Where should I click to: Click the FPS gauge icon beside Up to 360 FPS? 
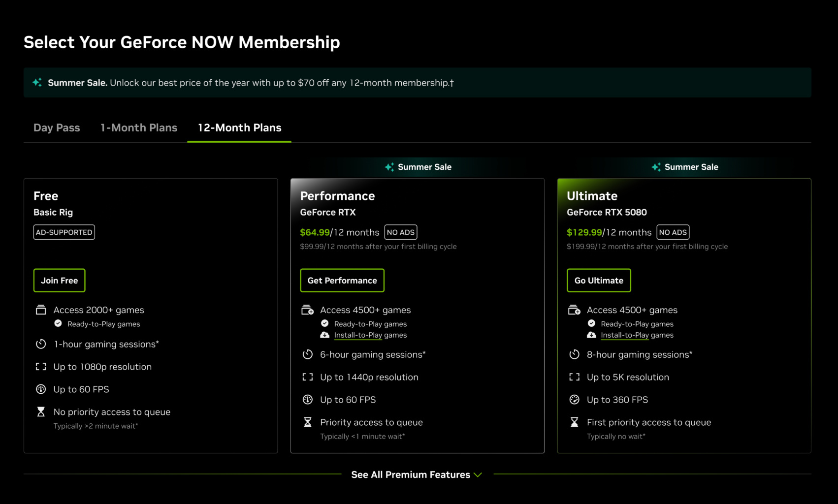[x=574, y=400]
